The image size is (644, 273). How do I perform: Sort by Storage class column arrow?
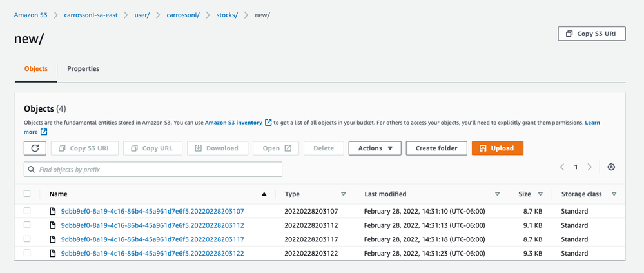pos(614,194)
